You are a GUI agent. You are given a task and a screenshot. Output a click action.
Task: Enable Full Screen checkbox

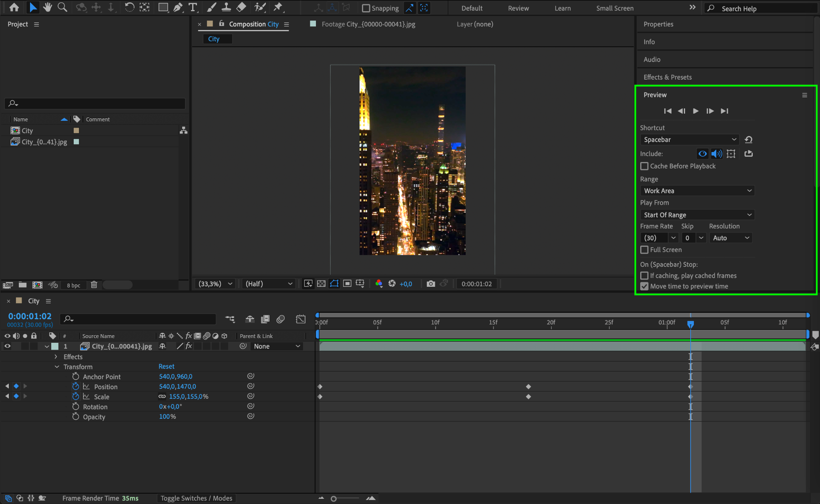pos(644,250)
